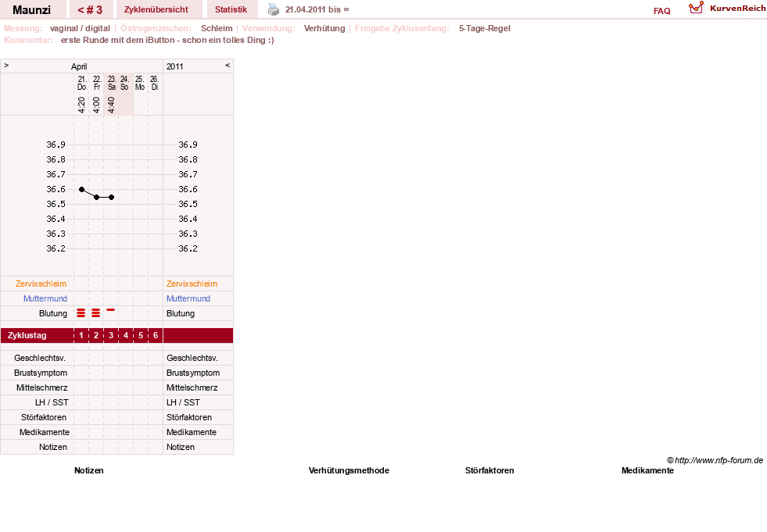
Task: Click the right Zervixschleim label
Action: pyautogui.click(x=192, y=284)
